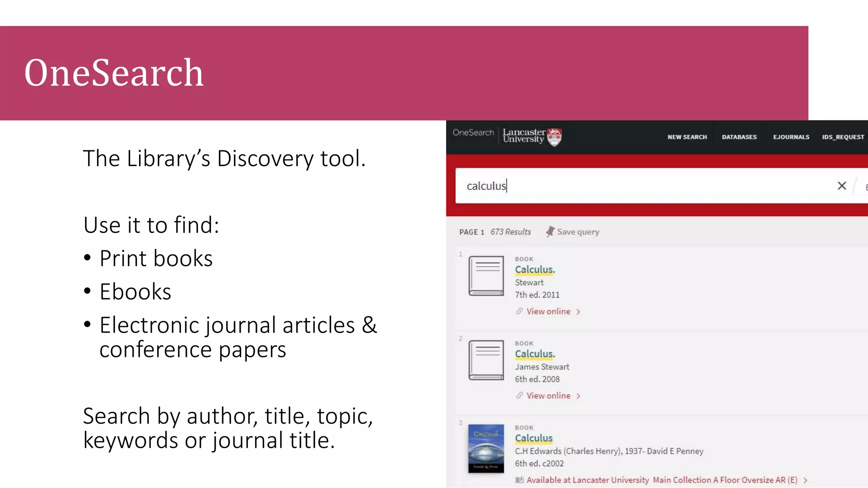The width and height of the screenshot is (868, 488).
Task: Expand chevron after second View online
Action: (578, 396)
